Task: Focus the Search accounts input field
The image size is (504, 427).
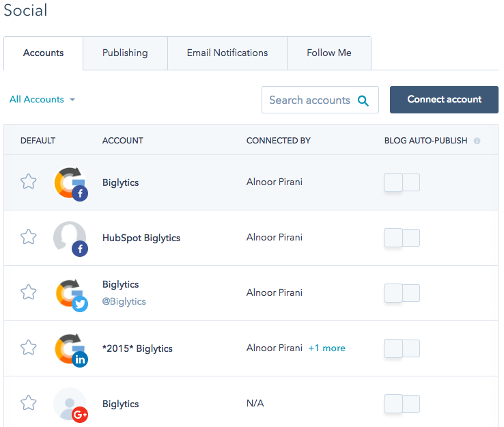Action: pyautogui.click(x=309, y=100)
